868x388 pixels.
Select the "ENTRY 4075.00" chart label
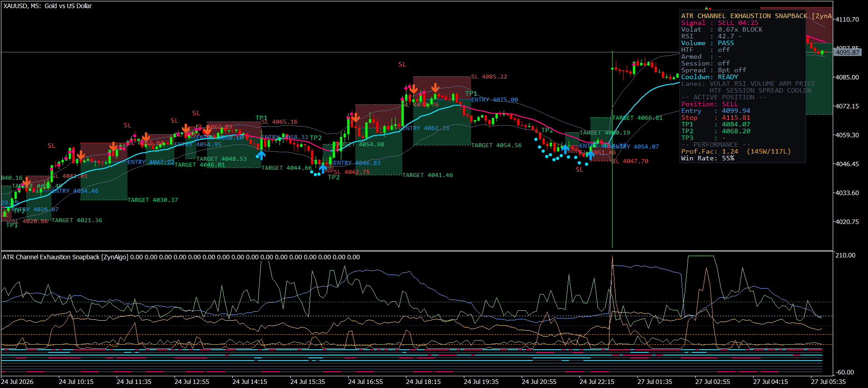(495, 100)
